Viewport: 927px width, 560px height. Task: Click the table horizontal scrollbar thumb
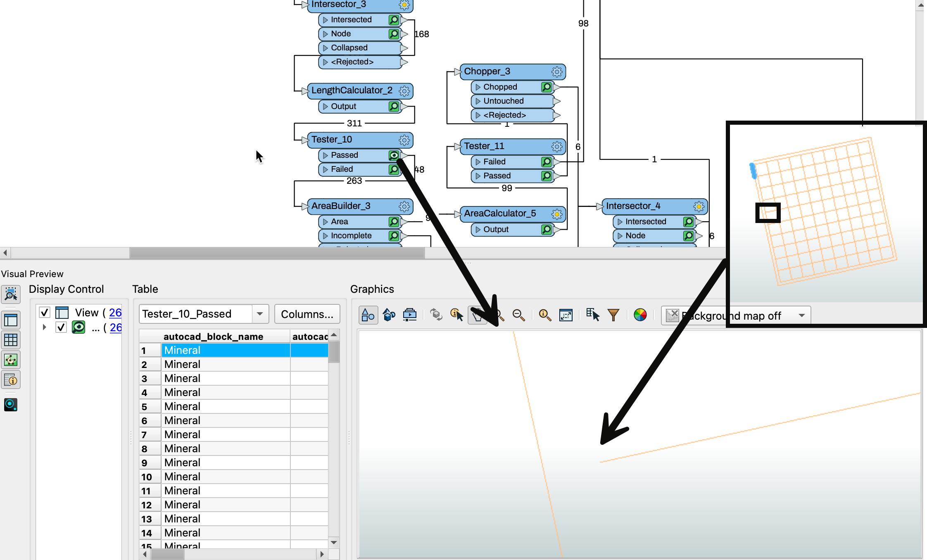tap(168, 554)
